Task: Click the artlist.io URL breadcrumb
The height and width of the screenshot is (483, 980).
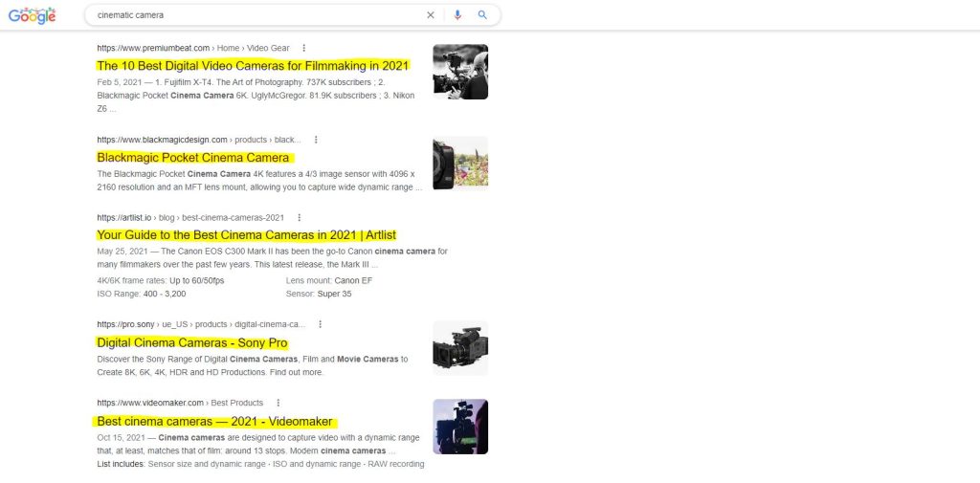Action: [190, 218]
